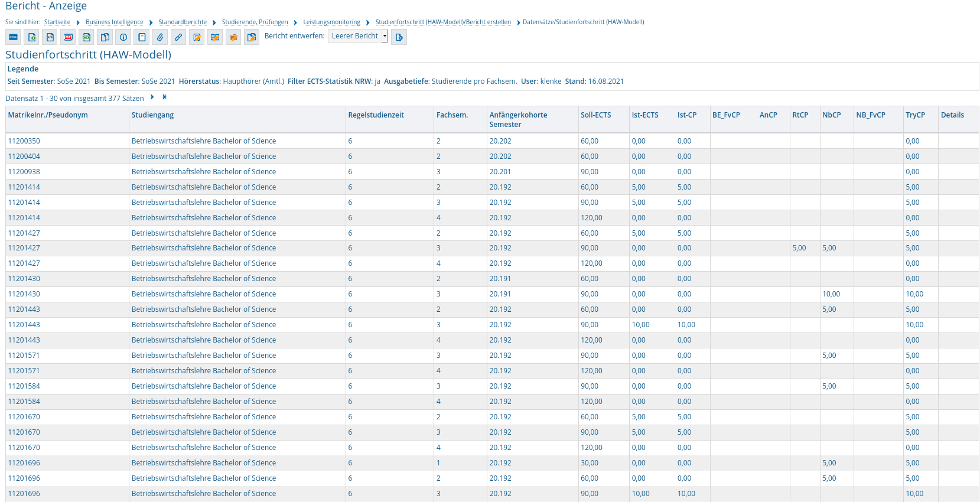Screen dimensions: 980x502
Task: Click the Anfängerkohorte Semester column header
Action: pos(518,120)
